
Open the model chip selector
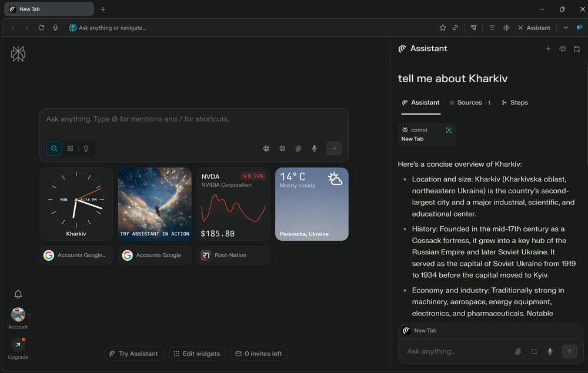[282, 148]
